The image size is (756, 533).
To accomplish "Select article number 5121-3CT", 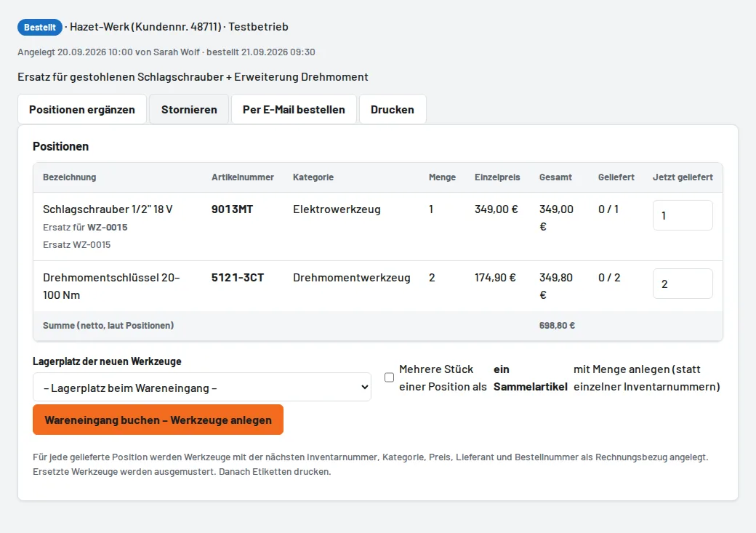I will click(238, 278).
